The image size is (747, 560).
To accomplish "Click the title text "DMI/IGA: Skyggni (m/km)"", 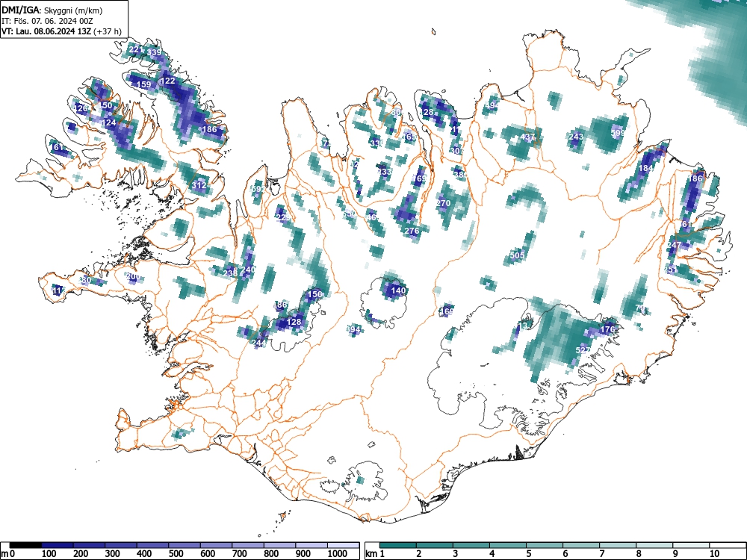I will [52, 10].
